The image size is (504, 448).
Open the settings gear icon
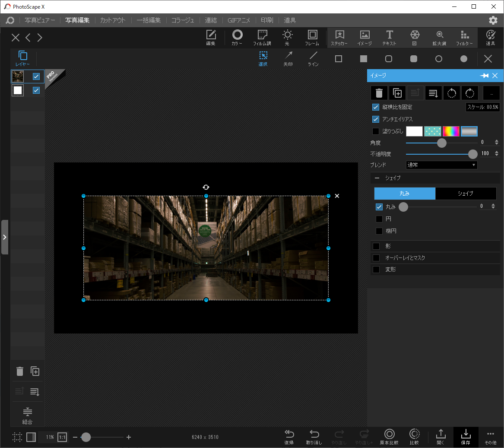pos(493,20)
